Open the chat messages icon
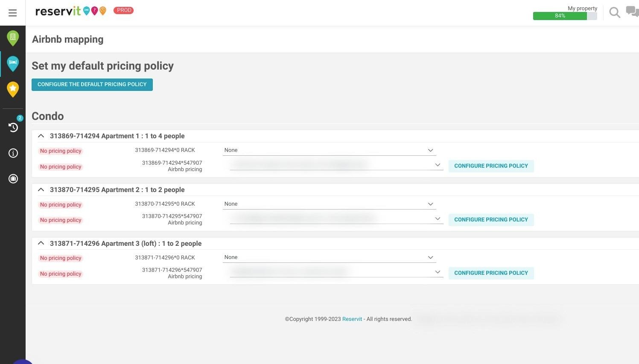Image resolution: width=639 pixels, height=364 pixels. click(632, 12)
